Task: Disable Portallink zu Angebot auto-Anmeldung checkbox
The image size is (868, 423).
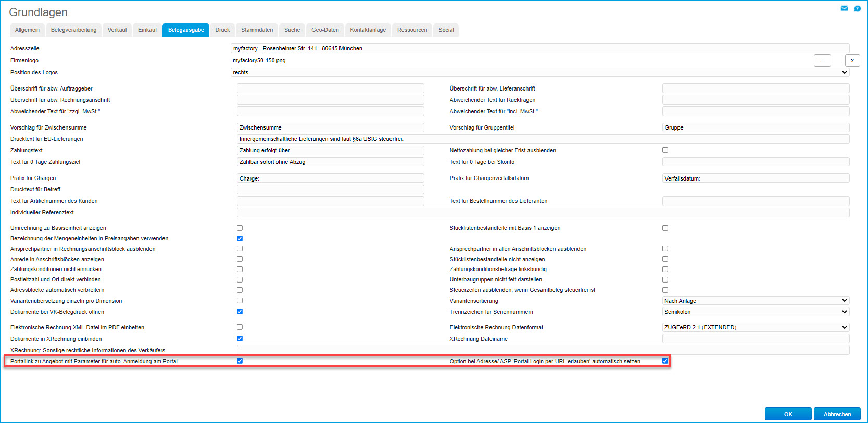Action: 240,361
